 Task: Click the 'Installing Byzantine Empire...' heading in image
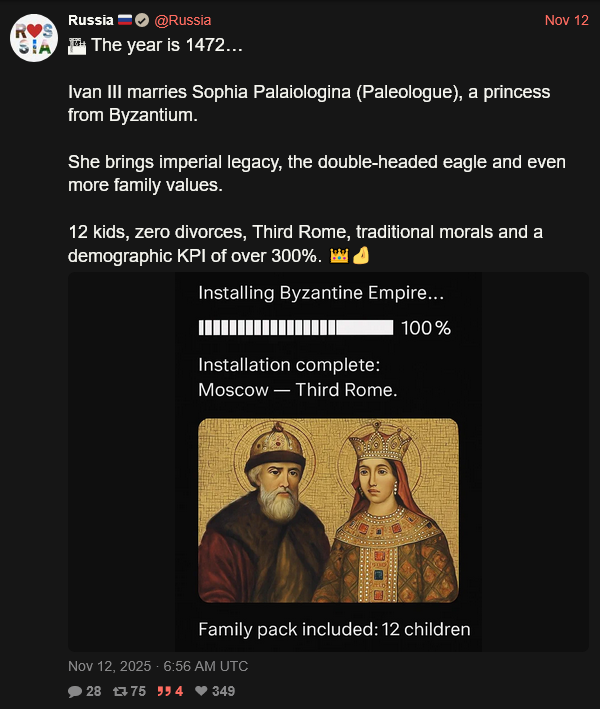(321, 293)
